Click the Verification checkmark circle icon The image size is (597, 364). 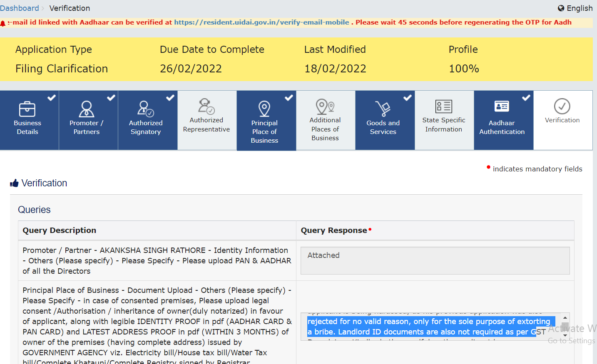[562, 106]
